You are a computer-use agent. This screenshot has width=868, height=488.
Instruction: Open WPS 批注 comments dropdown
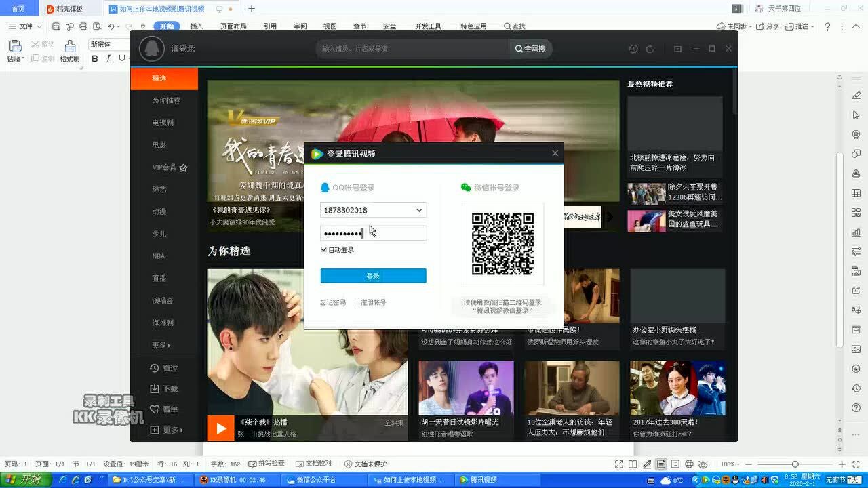point(800,26)
